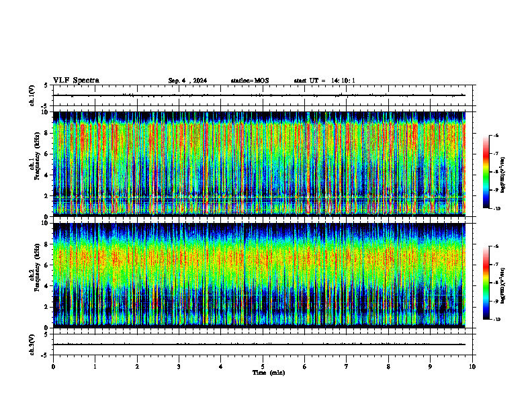Screen dimensions: 532x411
Task: Click the ch.3 voltage waveform strip
Action: (263, 345)
